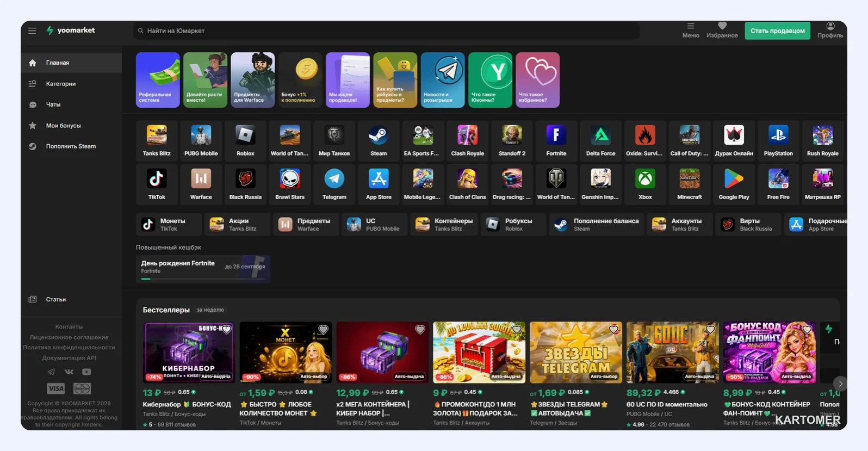Image resolution: width=868 pixels, height=451 pixels.
Task: Open Категории in the sidebar
Action: point(71,84)
